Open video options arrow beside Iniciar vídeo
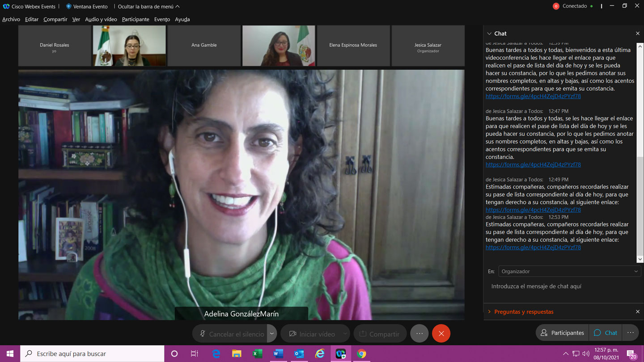 click(345, 334)
